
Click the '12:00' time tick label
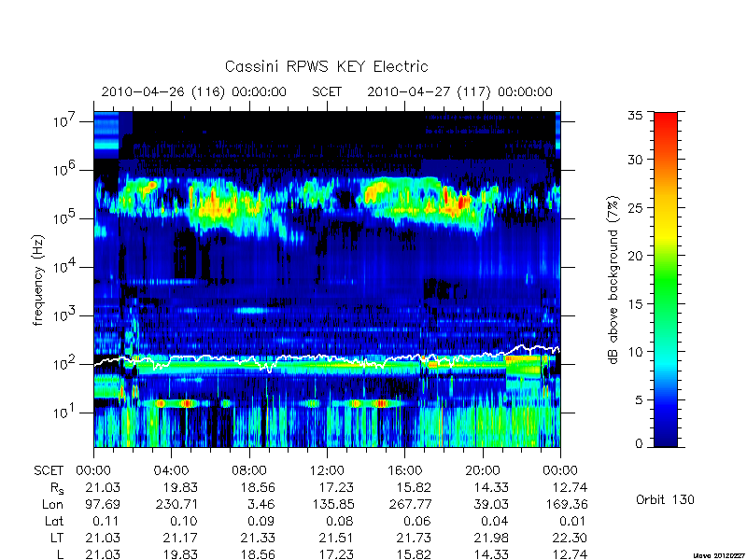(327, 471)
